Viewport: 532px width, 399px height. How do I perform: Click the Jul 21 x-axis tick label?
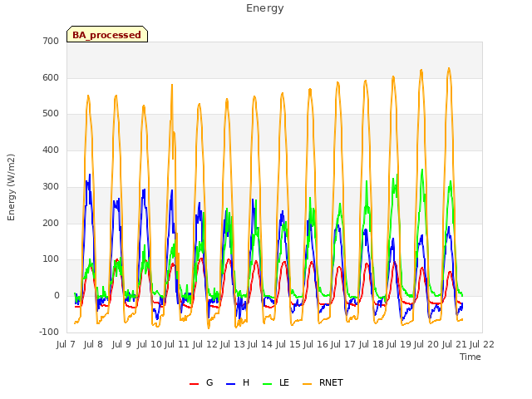[x=455, y=344]
